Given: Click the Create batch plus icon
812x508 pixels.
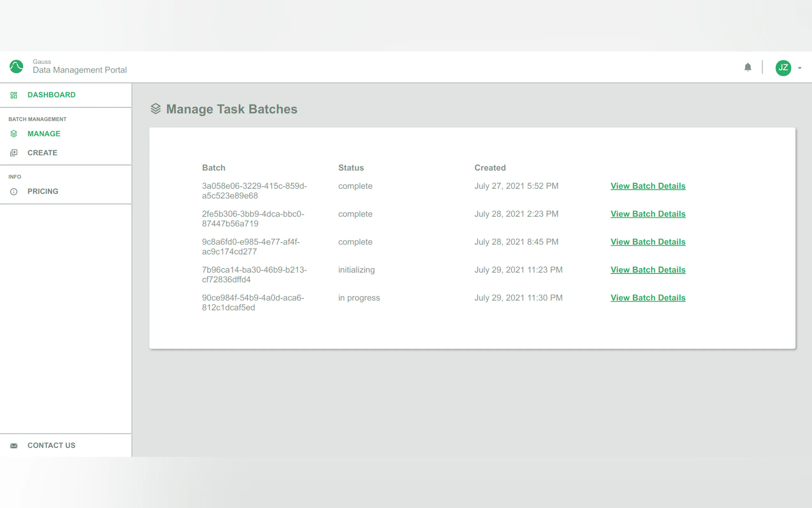Looking at the screenshot, I should tap(14, 153).
